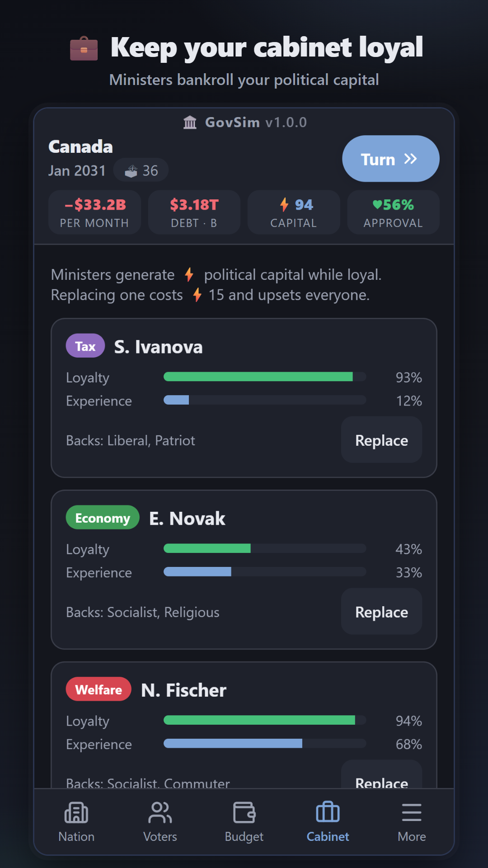Open the Budget wallet icon
Viewport: 488px width, 868px height.
[x=244, y=812]
